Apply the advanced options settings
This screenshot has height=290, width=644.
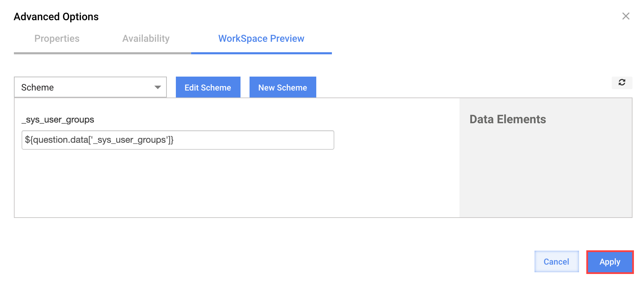click(610, 262)
